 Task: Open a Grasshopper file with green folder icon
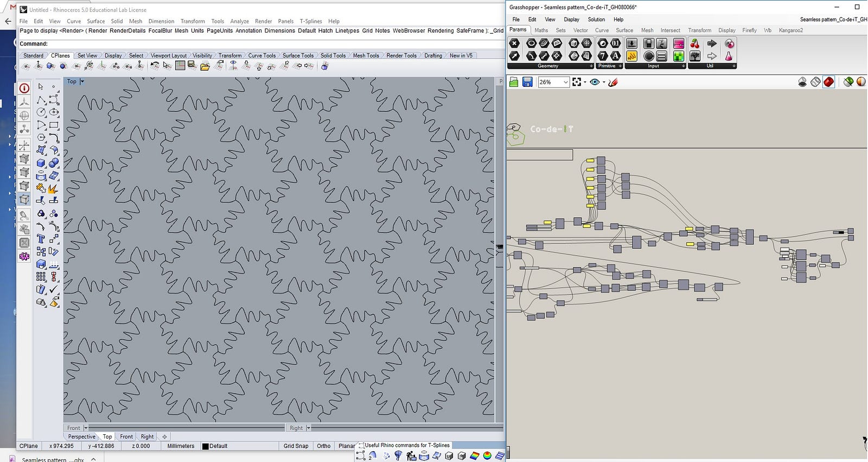pos(514,82)
